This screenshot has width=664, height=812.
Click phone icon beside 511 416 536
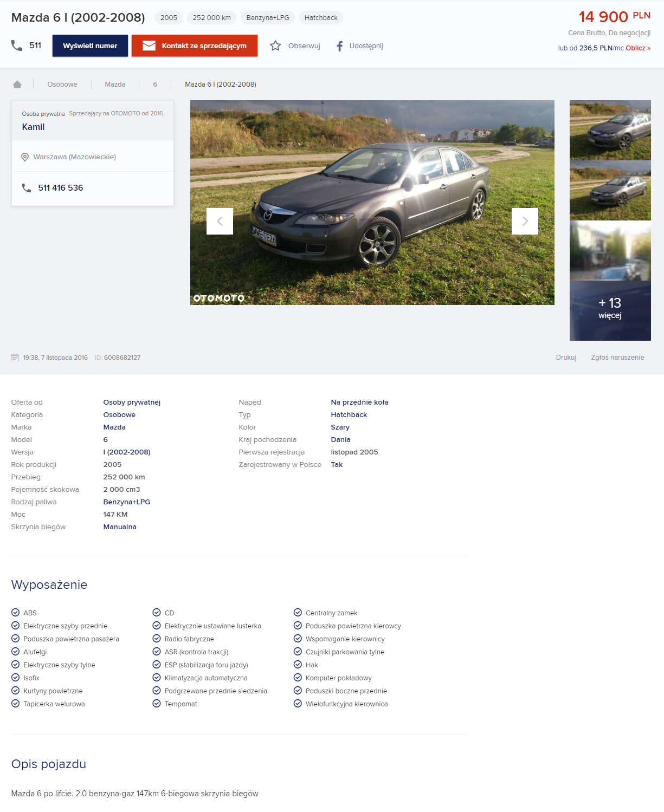(x=26, y=188)
